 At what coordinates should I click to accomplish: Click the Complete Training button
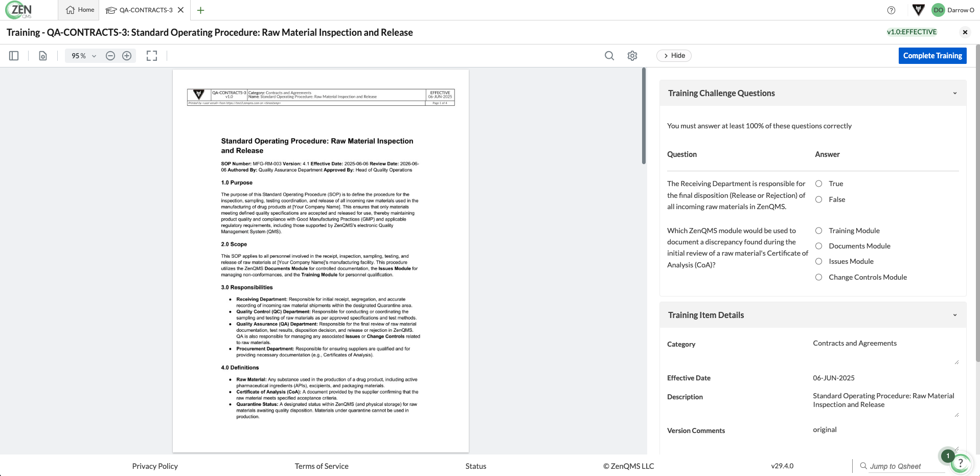[x=932, y=56]
